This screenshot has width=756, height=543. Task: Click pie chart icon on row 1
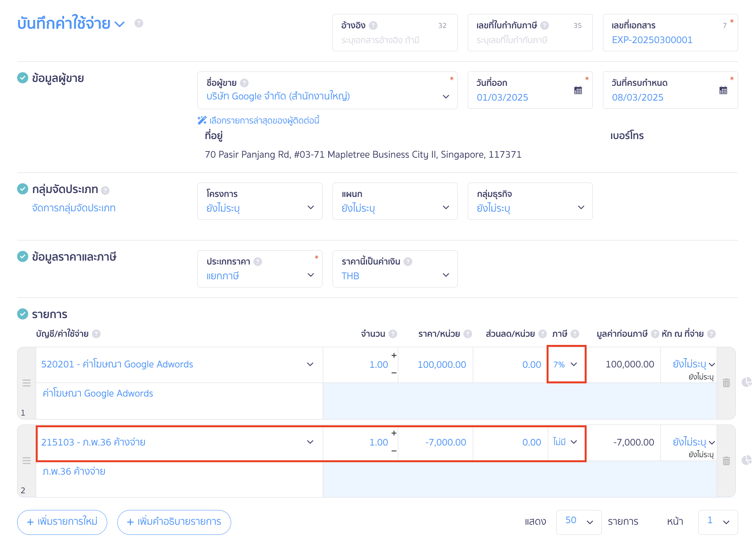click(746, 383)
